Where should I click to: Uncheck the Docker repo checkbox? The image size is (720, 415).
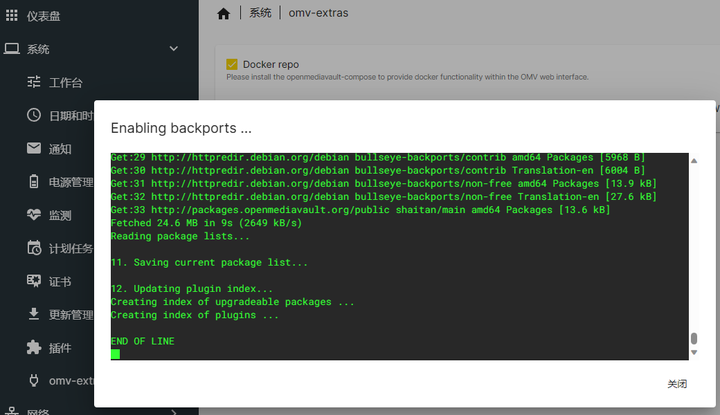pyautogui.click(x=231, y=64)
